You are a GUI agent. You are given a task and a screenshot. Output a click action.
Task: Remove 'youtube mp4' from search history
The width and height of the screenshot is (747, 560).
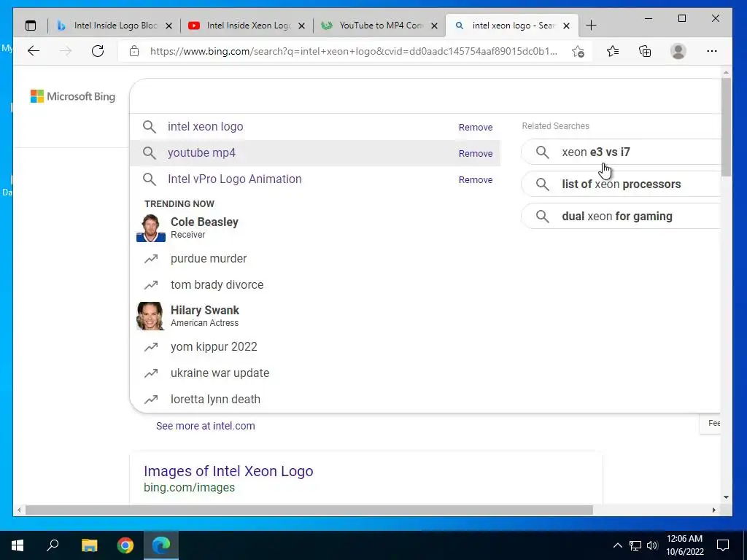click(x=476, y=153)
